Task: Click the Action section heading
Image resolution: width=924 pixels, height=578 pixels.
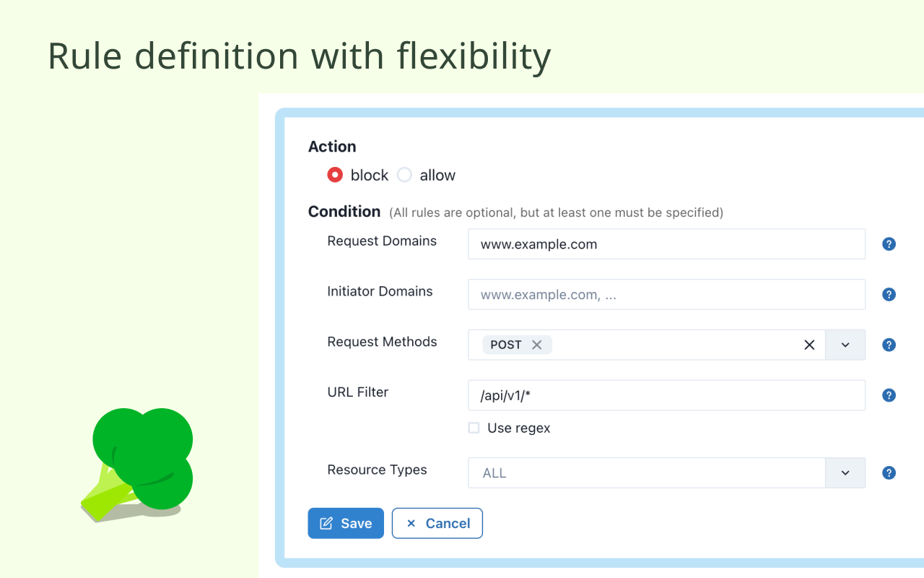Action: (x=332, y=147)
